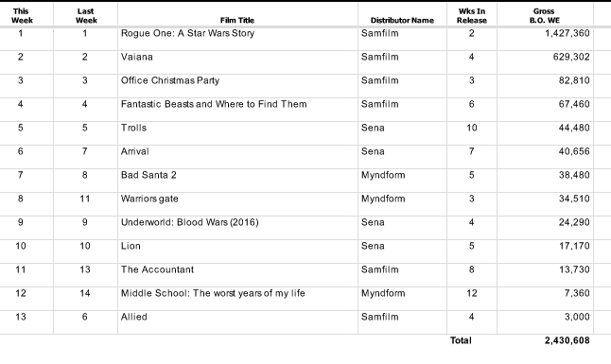Click the Gross B.O. WE header
This screenshot has height=364, width=611.
click(x=545, y=15)
